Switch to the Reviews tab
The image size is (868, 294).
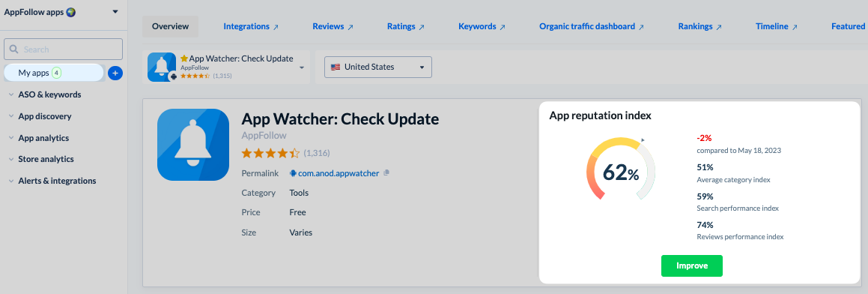tap(333, 27)
